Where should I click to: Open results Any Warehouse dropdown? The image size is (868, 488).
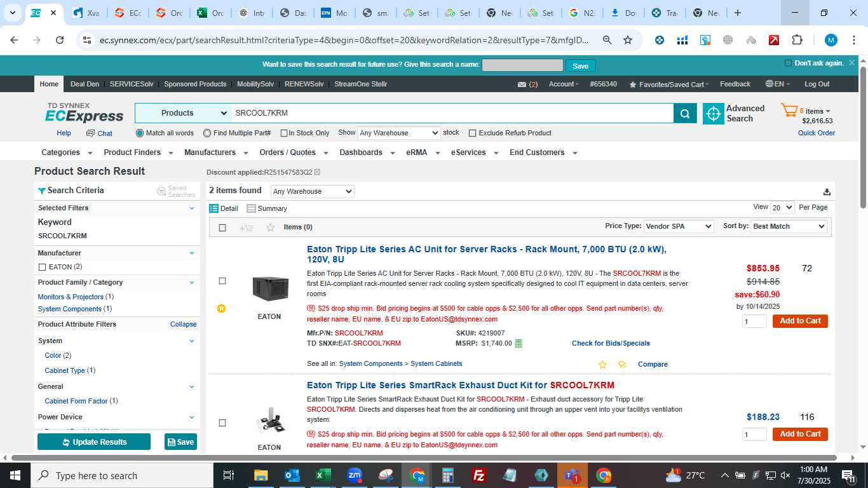312,191
